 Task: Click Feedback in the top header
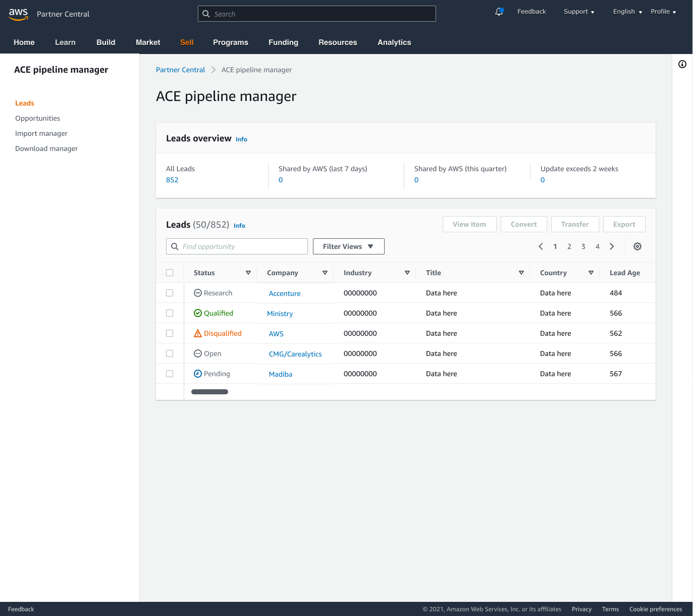[531, 12]
